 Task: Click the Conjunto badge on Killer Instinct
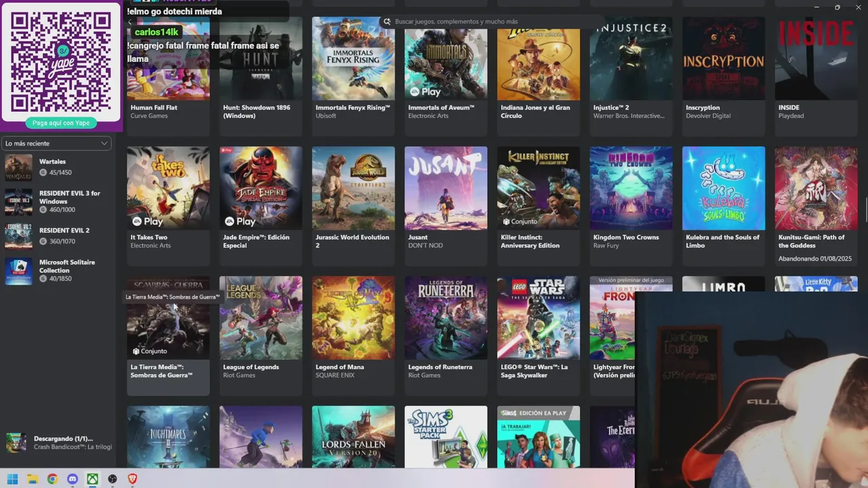pos(520,222)
